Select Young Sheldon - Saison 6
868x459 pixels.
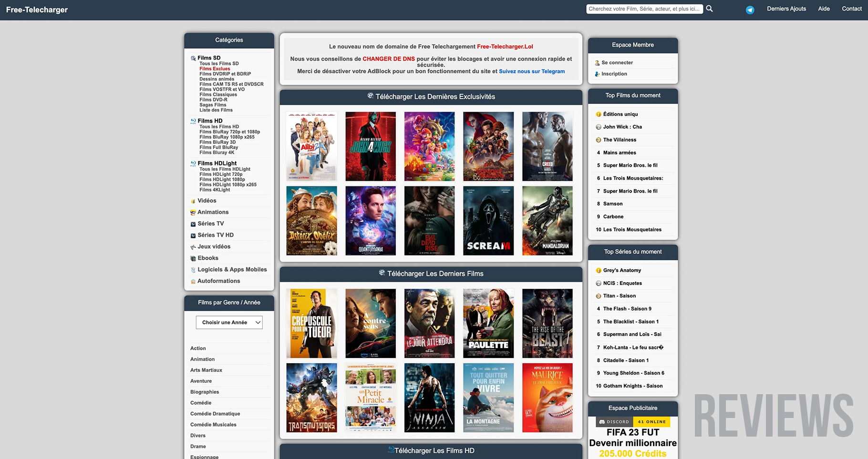(x=634, y=373)
